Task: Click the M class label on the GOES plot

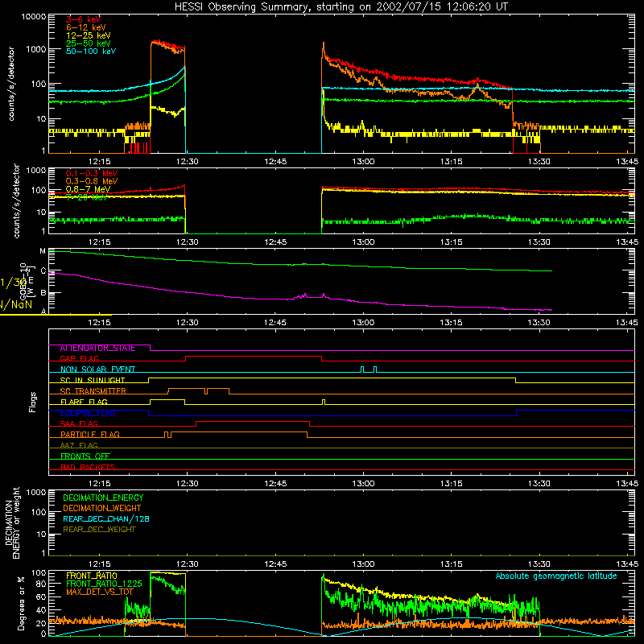Action: coord(43,251)
